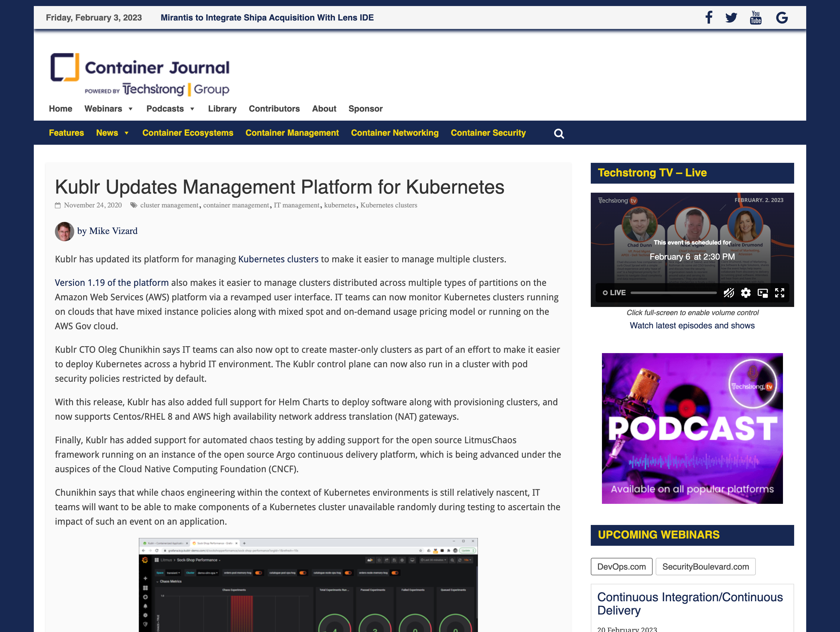Click the Kubernetes clusters tag in metadata
The image size is (840, 632).
(389, 205)
